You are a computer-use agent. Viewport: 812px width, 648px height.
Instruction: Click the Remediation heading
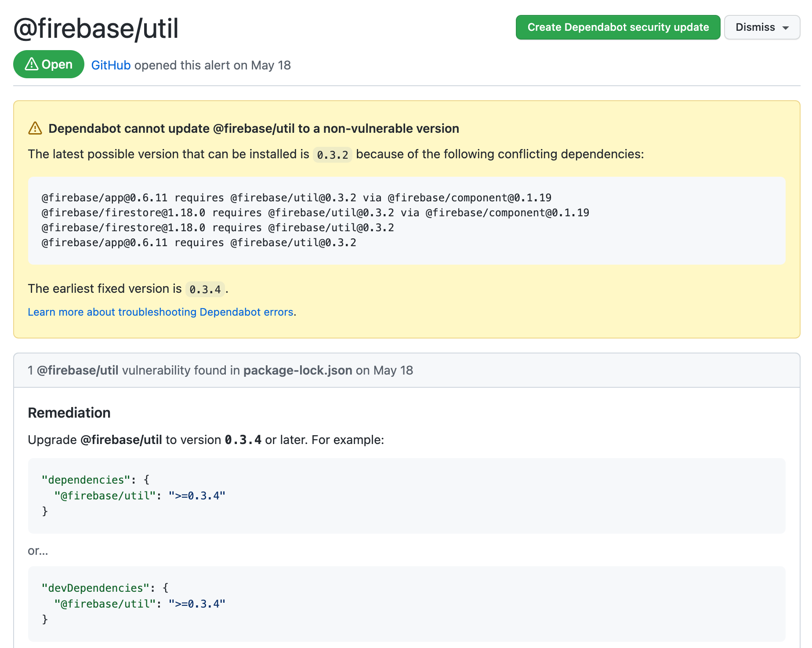[x=69, y=413]
